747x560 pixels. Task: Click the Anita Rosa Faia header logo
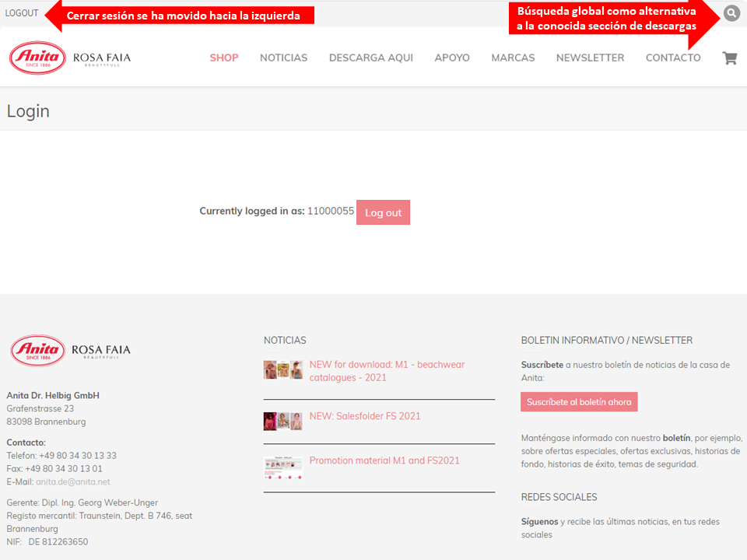click(x=70, y=58)
